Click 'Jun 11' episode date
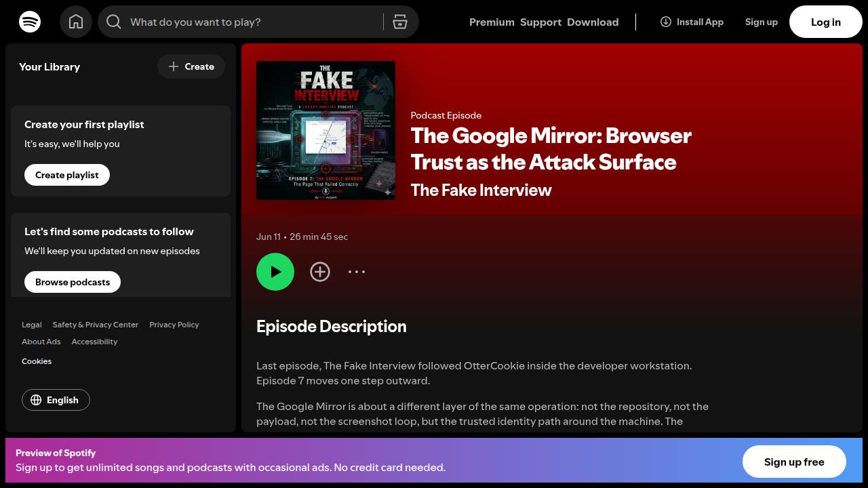Image resolution: width=868 pixels, height=488 pixels. 269,237
